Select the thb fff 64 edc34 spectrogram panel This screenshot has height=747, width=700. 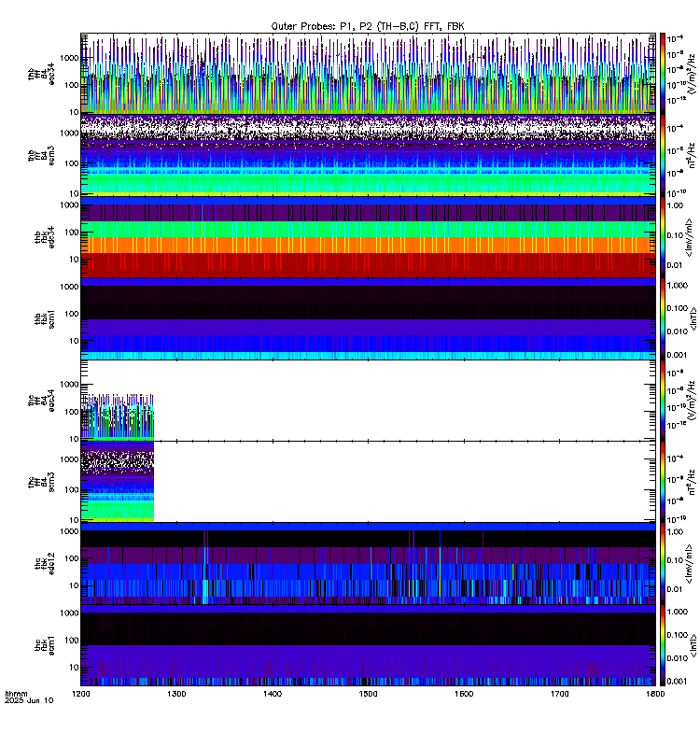click(x=368, y=73)
